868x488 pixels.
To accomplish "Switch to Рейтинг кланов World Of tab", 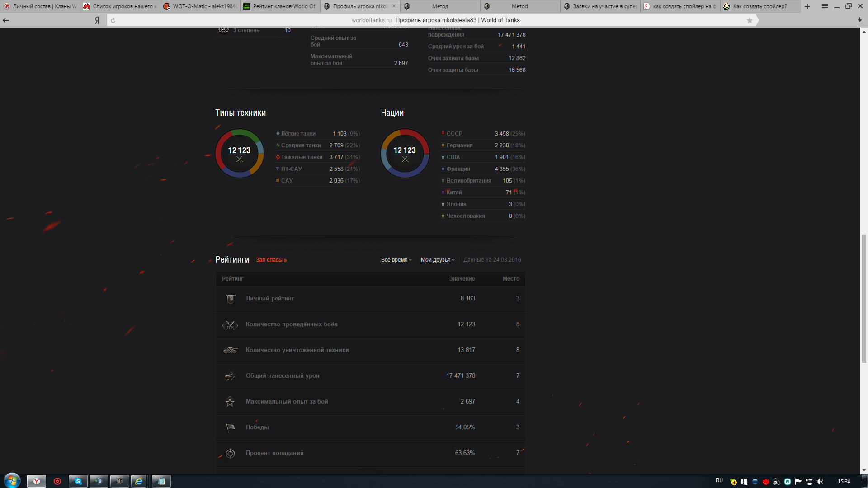I will click(x=280, y=6).
